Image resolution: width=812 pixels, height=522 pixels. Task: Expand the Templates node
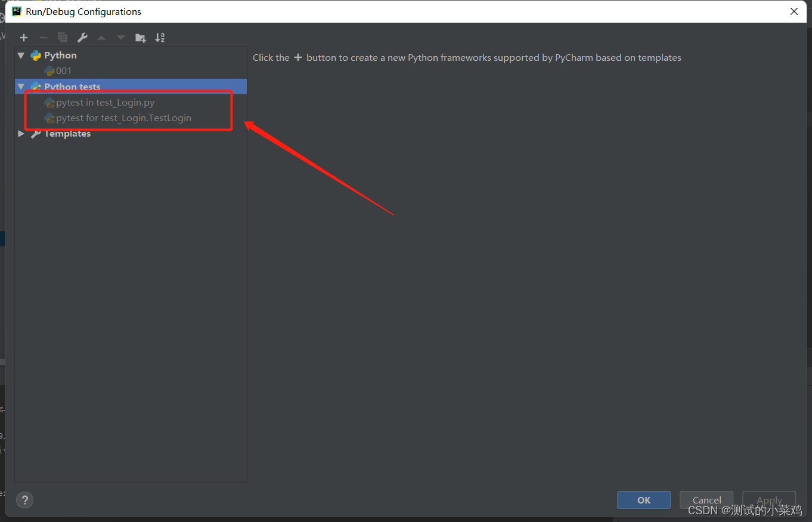(x=20, y=133)
